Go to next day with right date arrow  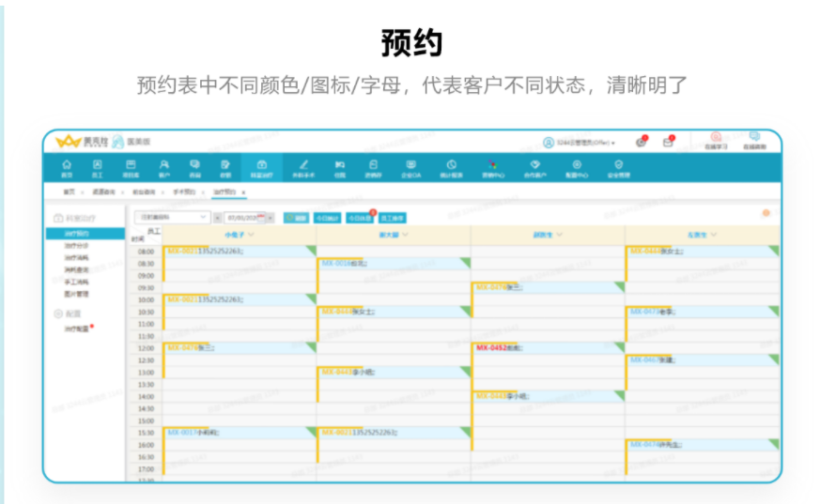click(x=271, y=218)
